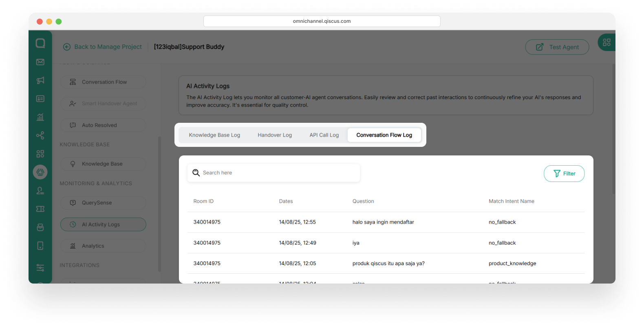644x328 pixels.
Task: Open the API Call Log tab
Action: coord(324,135)
